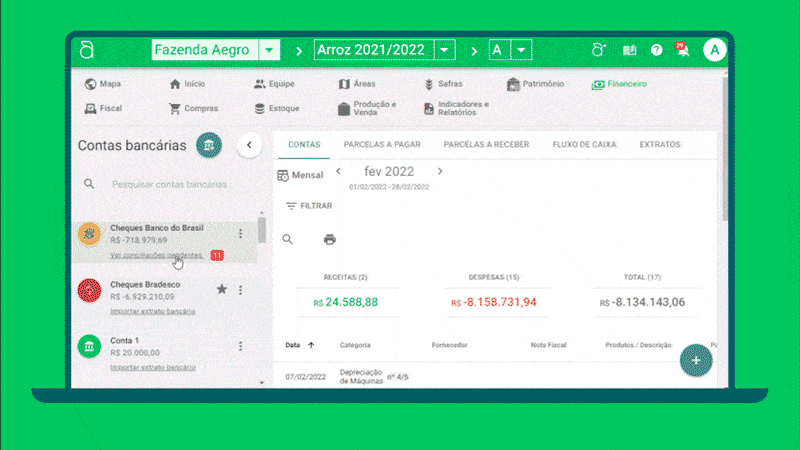Open the notifications bell
Viewport: 800px width, 450px height.
click(683, 50)
